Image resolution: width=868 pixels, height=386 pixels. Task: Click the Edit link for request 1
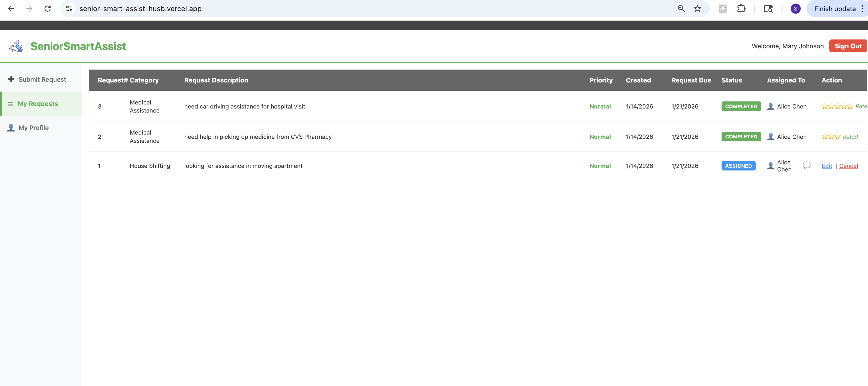(x=827, y=166)
